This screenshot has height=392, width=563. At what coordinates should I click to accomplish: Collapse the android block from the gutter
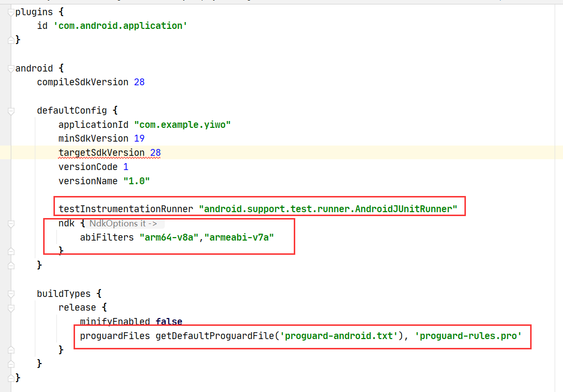tap(10, 68)
